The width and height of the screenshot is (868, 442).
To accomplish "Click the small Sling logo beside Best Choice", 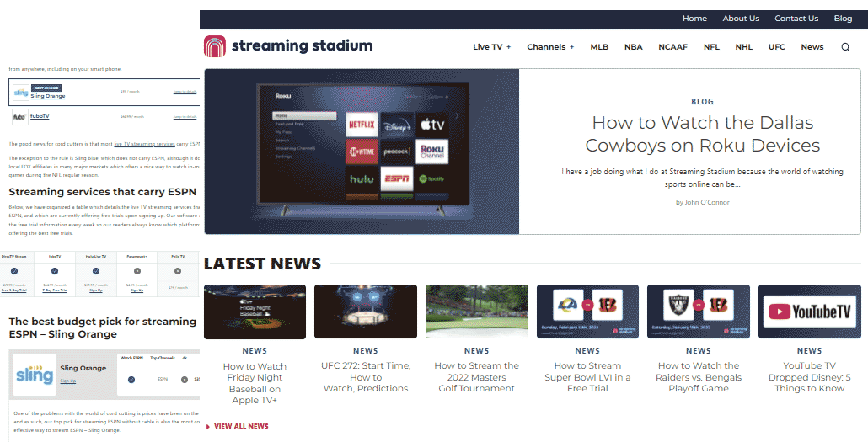I will click(21, 93).
